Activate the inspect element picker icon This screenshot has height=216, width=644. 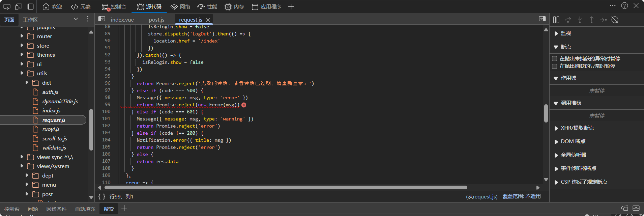pyautogui.click(x=7, y=6)
